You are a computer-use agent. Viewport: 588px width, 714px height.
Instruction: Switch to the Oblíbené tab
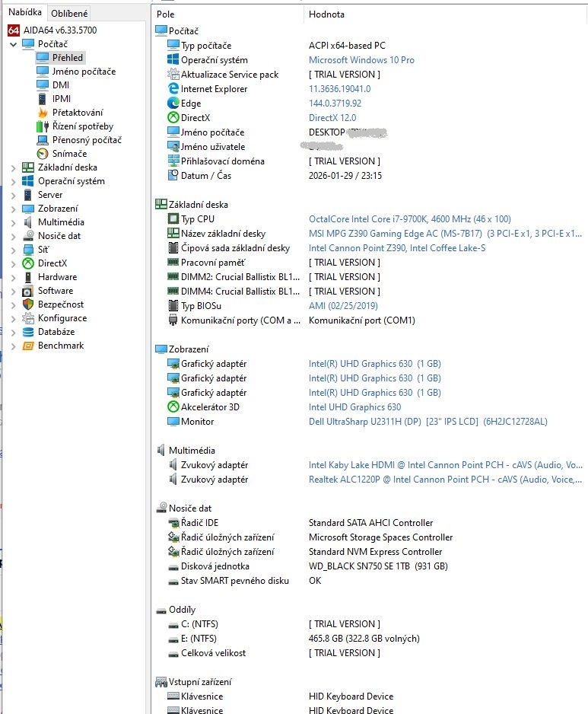[69, 13]
